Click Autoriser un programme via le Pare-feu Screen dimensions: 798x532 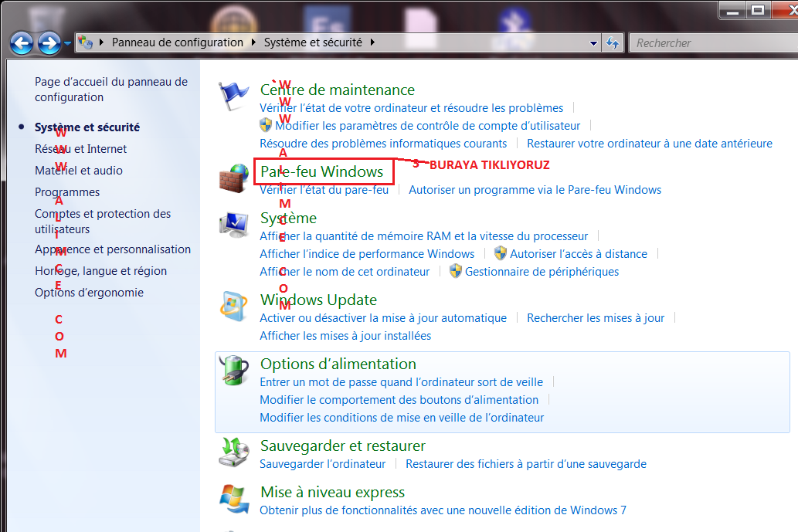535,190
